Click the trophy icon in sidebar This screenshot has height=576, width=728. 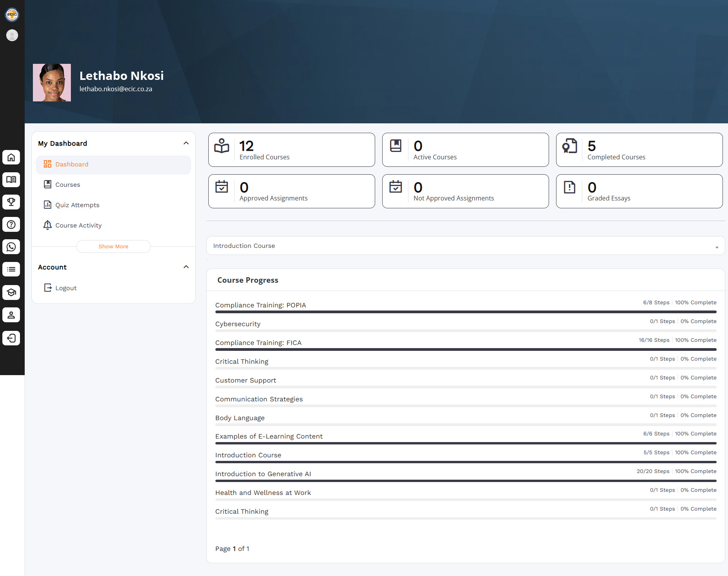(11, 202)
